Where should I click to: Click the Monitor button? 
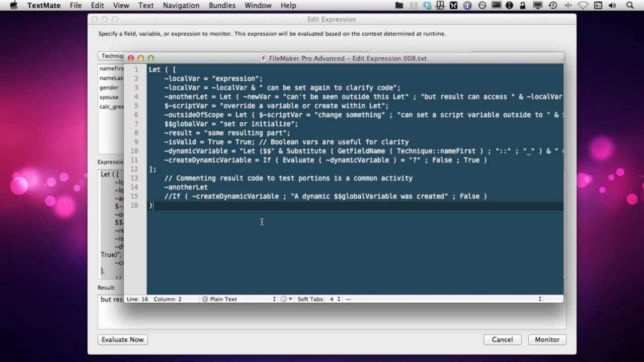[x=547, y=339]
